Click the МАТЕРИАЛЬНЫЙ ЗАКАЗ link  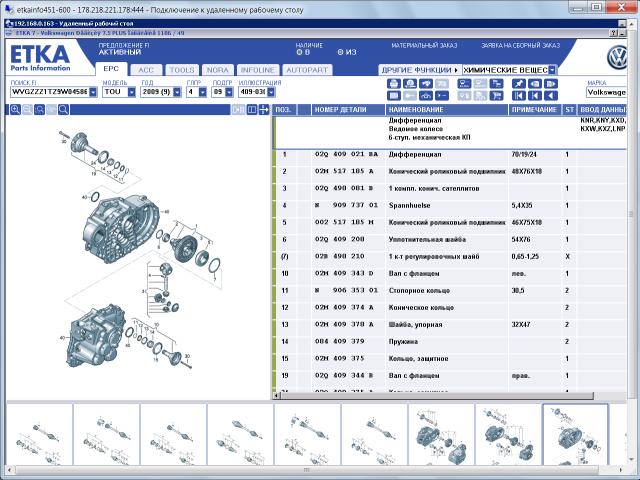[x=424, y=46]
